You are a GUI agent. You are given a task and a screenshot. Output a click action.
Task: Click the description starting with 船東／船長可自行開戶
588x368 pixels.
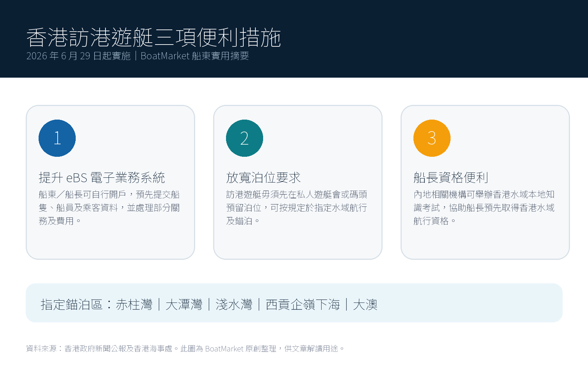pyautogui.click(x=109, y=208)
